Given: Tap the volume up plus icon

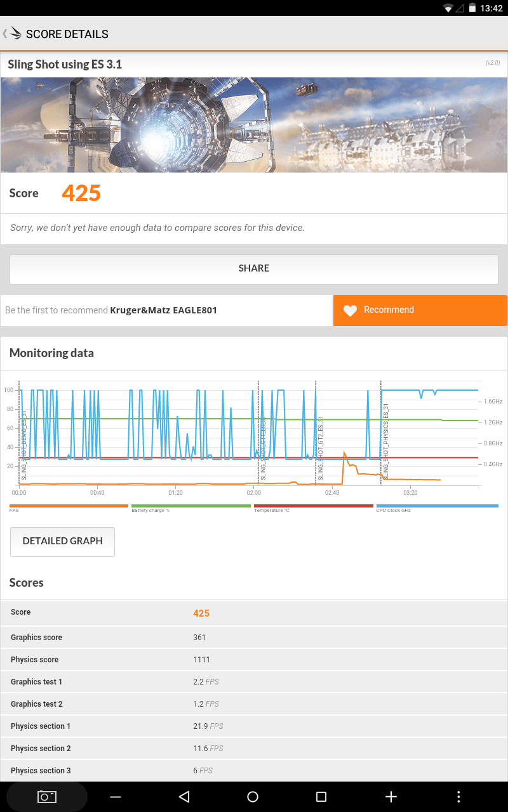Looking at the screenshot, I should (x=391, y=797).
